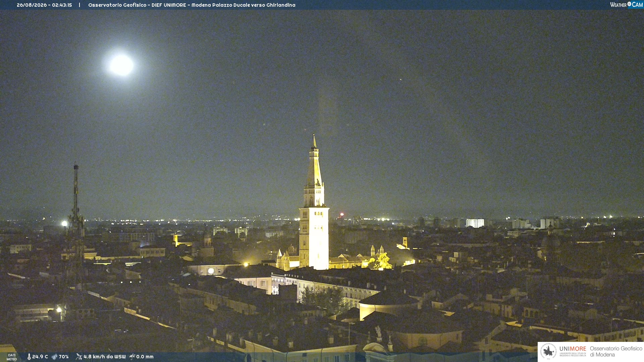Click the red light near the tower

pos(342,214)
